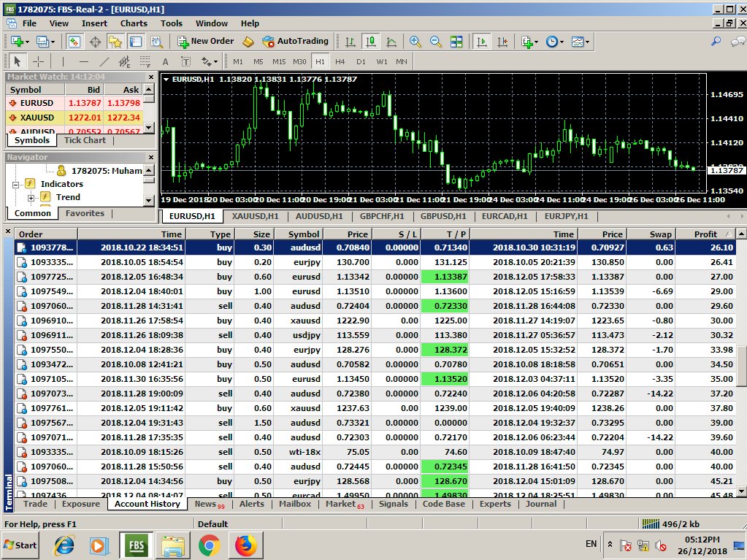The image size is (747, 560).
Task: Click the New Order button
Action: (x=206, y=42)
